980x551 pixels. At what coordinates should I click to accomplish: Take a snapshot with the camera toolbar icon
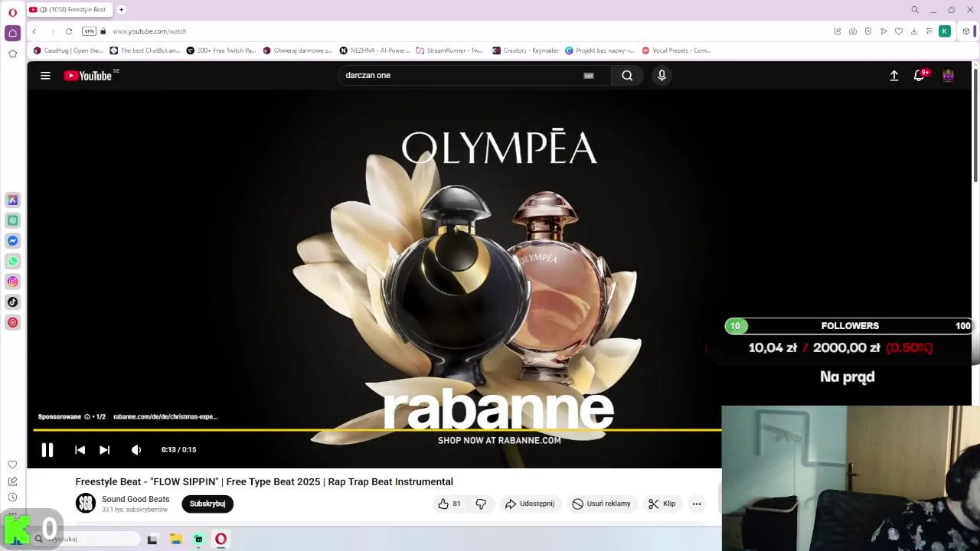(853, 31)
